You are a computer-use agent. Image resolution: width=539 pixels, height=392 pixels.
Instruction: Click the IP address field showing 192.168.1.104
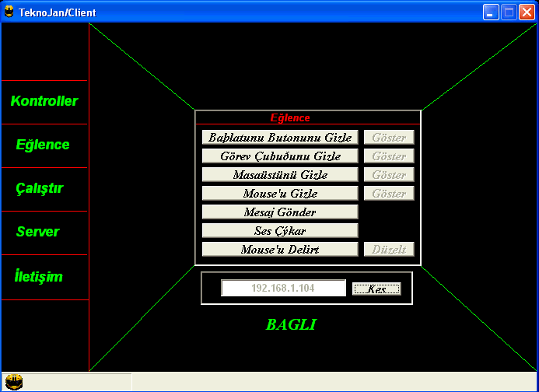tap(283, 289)
